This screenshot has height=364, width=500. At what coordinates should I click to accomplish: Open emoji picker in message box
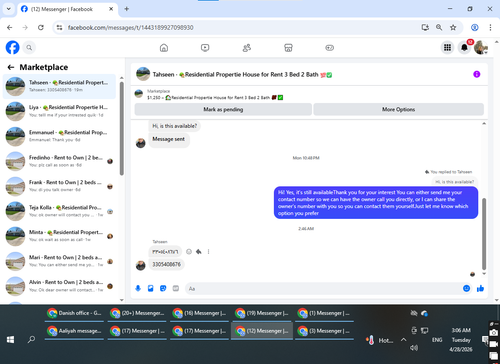pyautogui.click(x=466, y=289)
